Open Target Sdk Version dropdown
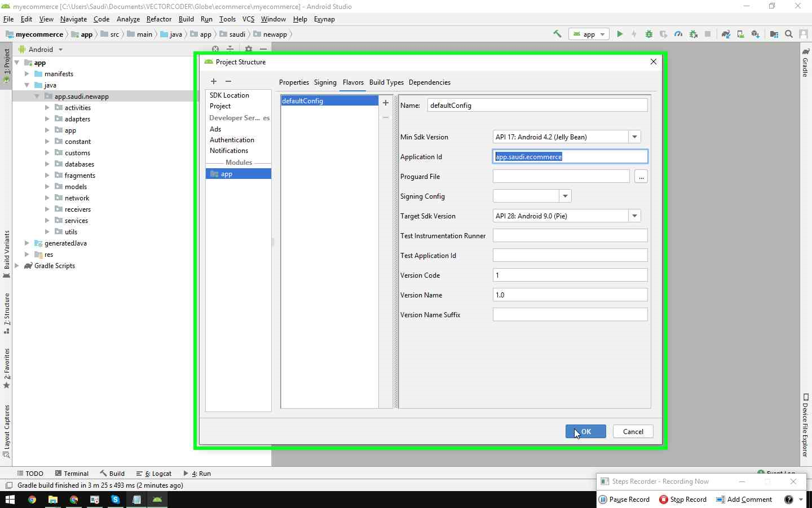 click(x=635, y=216)
